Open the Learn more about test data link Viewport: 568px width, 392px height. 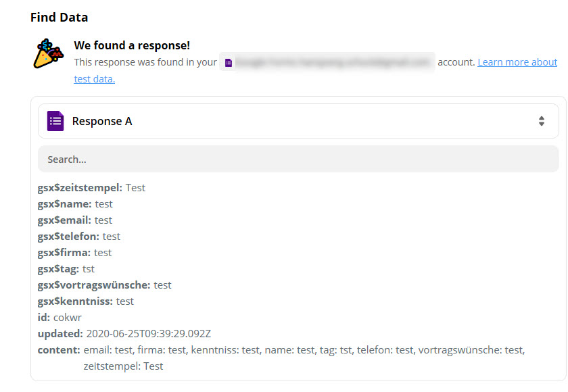(x=517, y=62)
